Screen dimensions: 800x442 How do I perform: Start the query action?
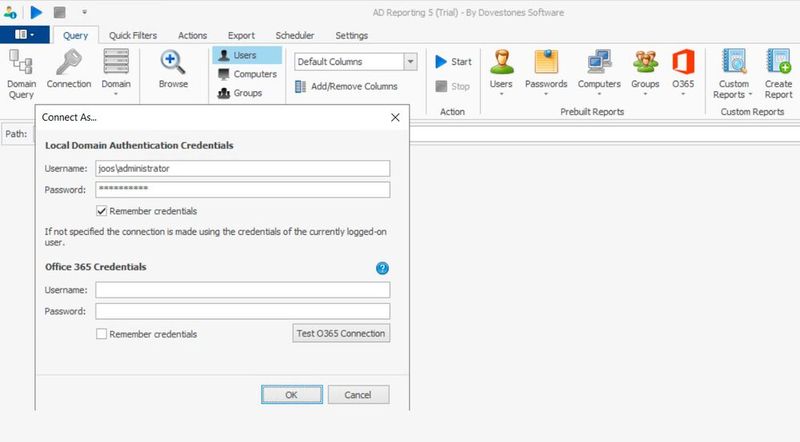pyautogui.click(x=453, y=62)
